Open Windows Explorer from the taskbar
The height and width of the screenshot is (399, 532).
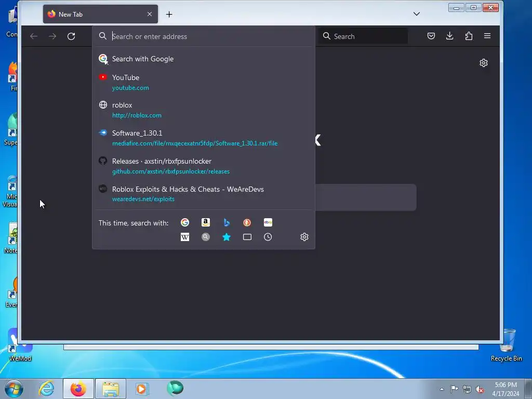(x=111, y=389)
